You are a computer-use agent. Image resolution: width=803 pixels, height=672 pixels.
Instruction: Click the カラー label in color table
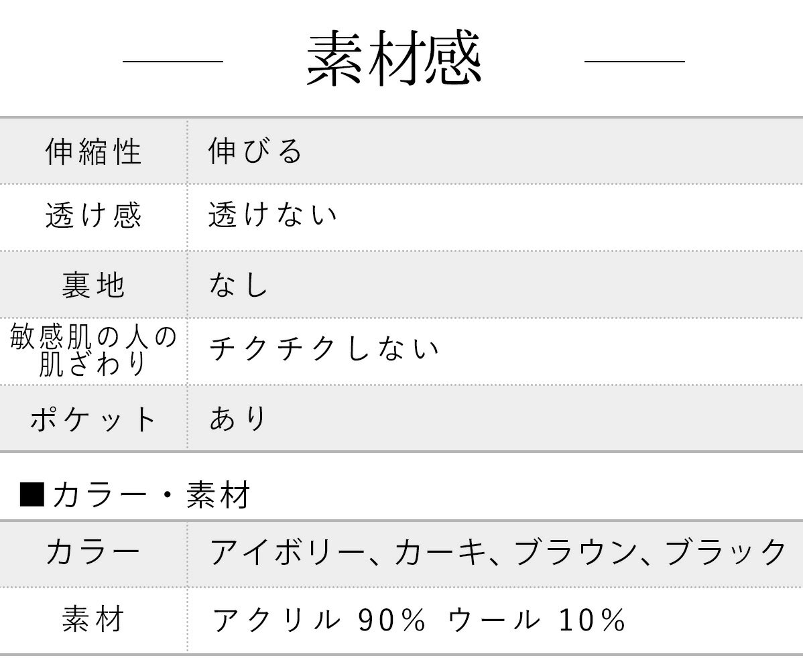click(x=94, y=553)
